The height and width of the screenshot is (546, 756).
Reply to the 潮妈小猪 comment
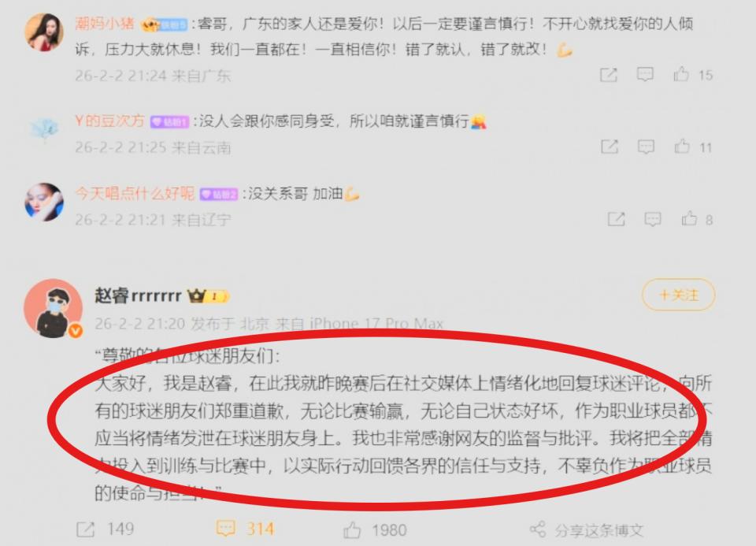click(645, 74)
